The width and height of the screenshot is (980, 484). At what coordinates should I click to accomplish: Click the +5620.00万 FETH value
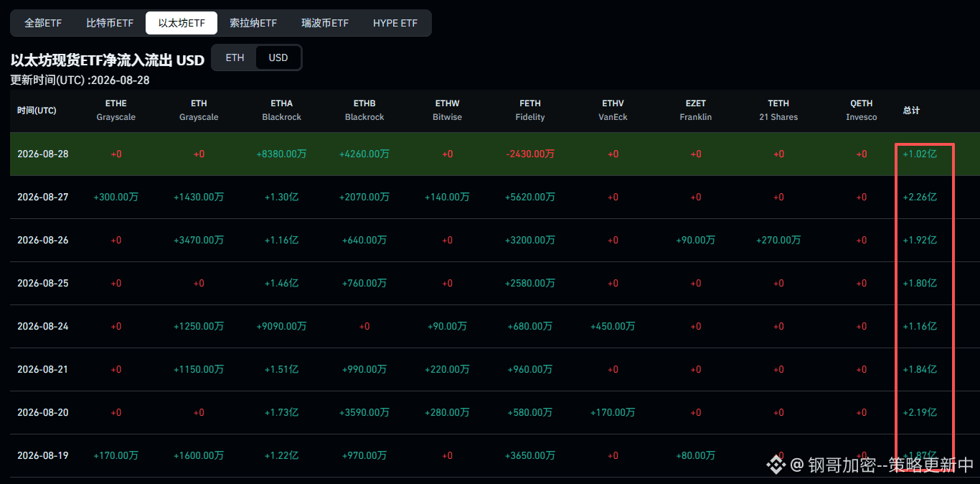pyautogui.click(x=530, y=197)
